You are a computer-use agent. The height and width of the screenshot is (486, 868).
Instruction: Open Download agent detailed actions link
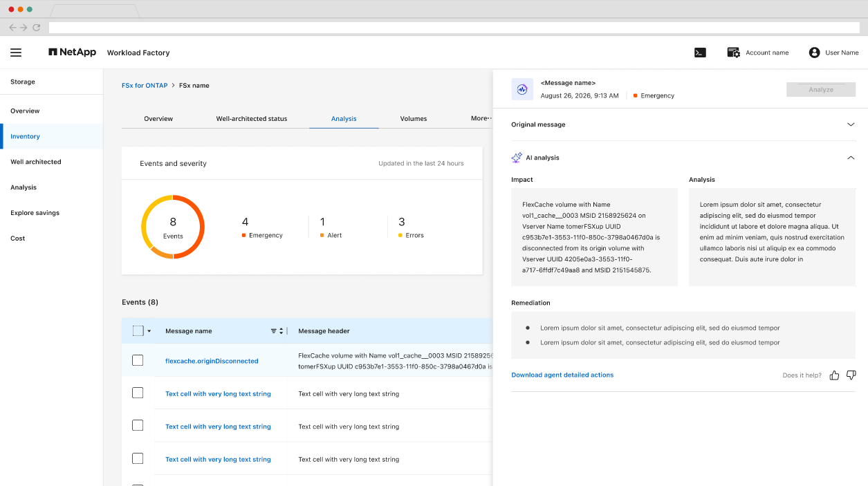562,375
